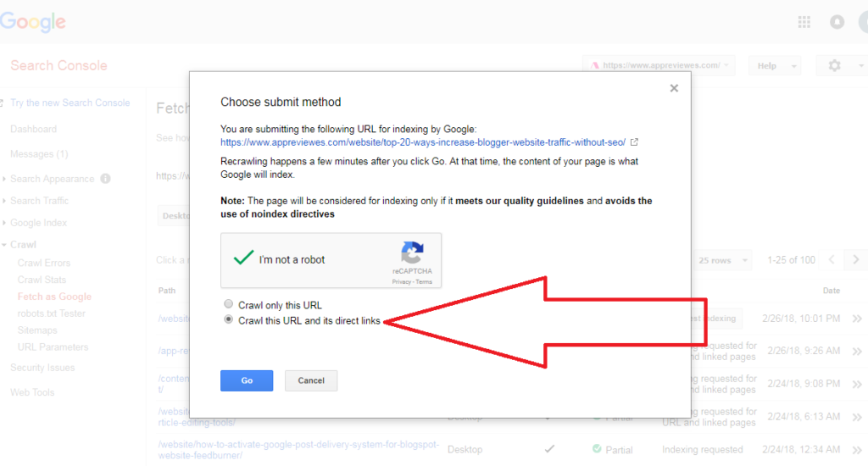This screenshot has width=868, height=466.
Task: Open details arrow for 2/26/18, 9:26 AM row
Action: pyautogui.click(x=857, y=352)
